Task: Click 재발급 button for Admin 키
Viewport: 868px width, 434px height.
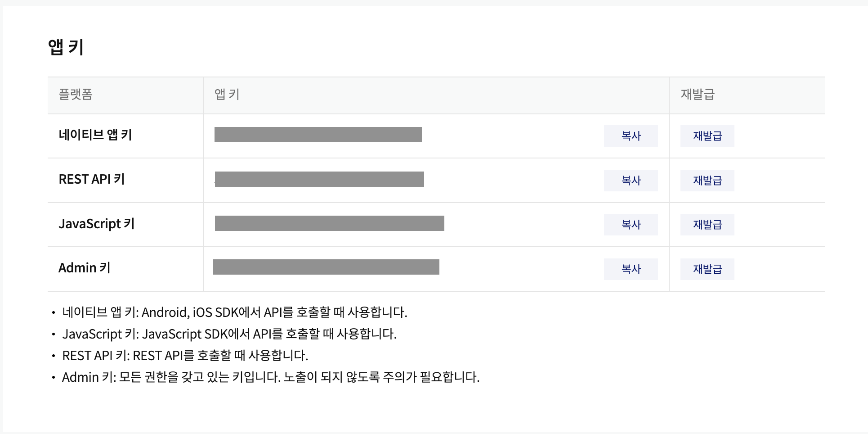Action: pyautogui.click(x=707, y=269)
